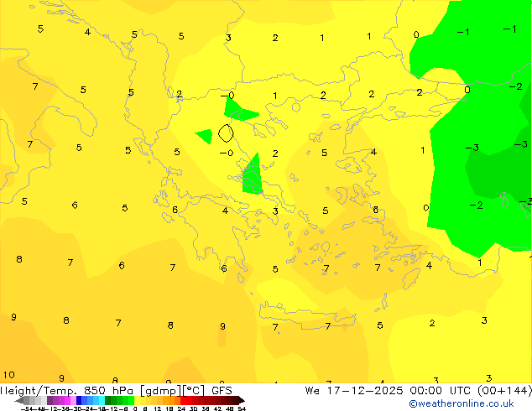This screenshot has height=411, width=532.
Task: Click the '54' label on the color scale
Action: [x=242, y=408]
